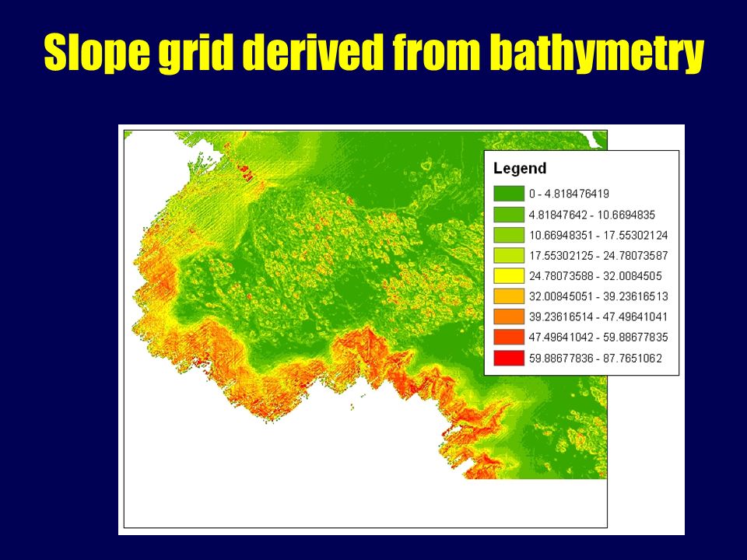Select the red 59.88677836 - 87.7651062 swatch
Image resolution: width=747 pixels, height=560 pixels.
point(509,358)
